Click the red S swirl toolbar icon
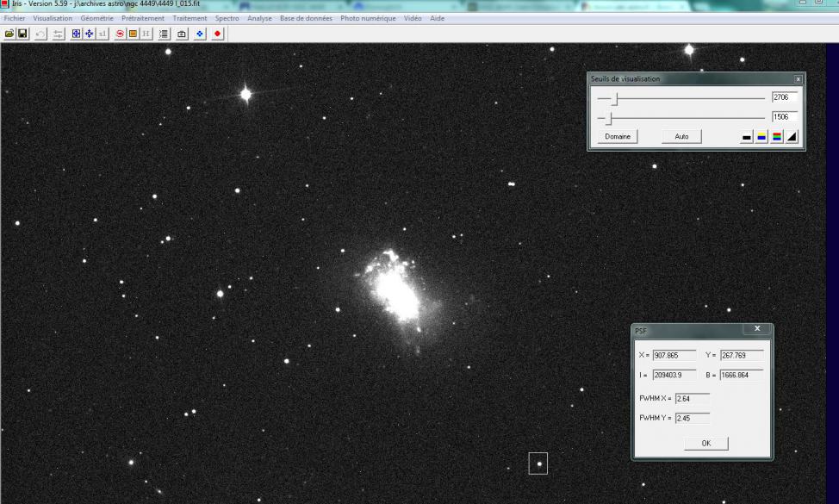The image size is (839, 504). tap(120, 34)
